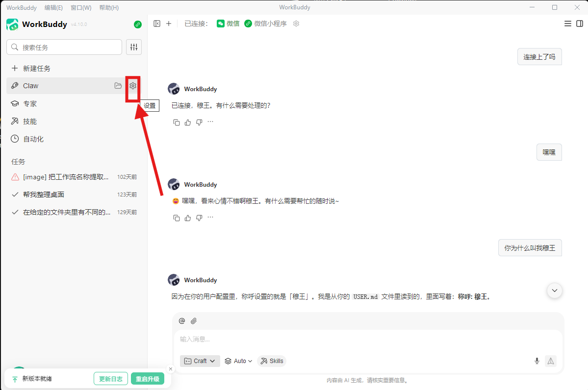Screen dimensions: 588x390
Task: Click the 123天前 timestamp
Action: click(x=127, y=195)
